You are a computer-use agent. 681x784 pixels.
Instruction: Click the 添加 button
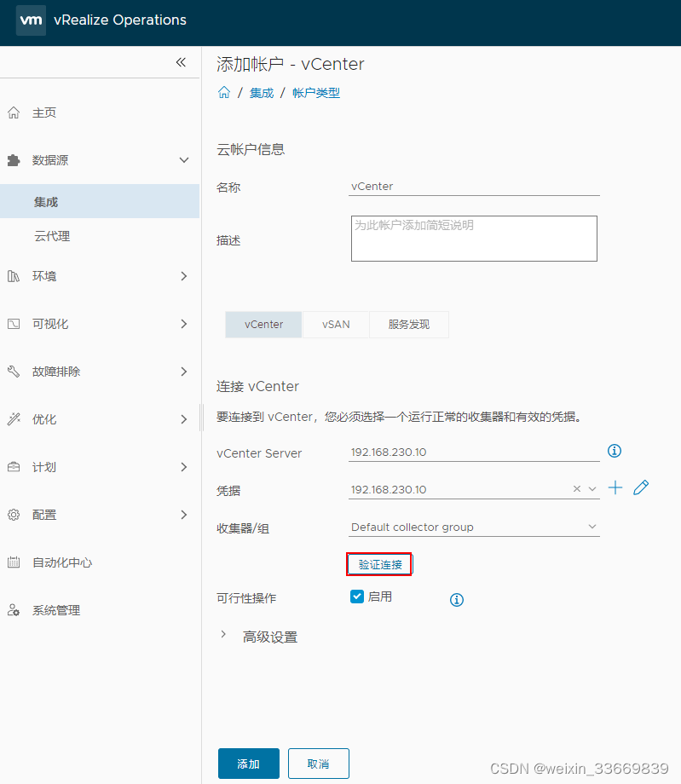[249, 764]
